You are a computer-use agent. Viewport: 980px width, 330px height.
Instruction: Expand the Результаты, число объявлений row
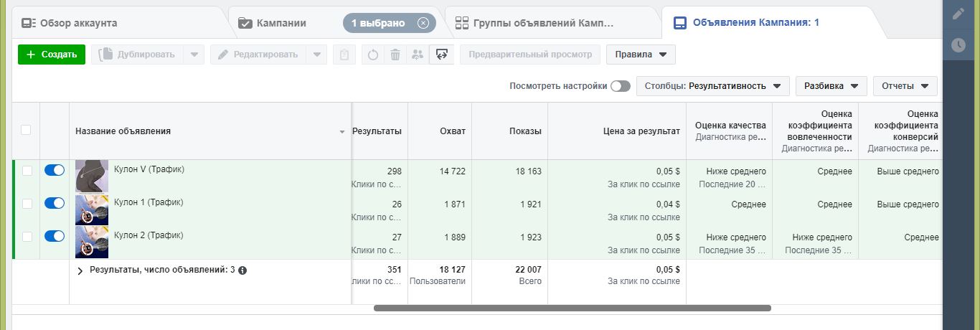[80, 270]
